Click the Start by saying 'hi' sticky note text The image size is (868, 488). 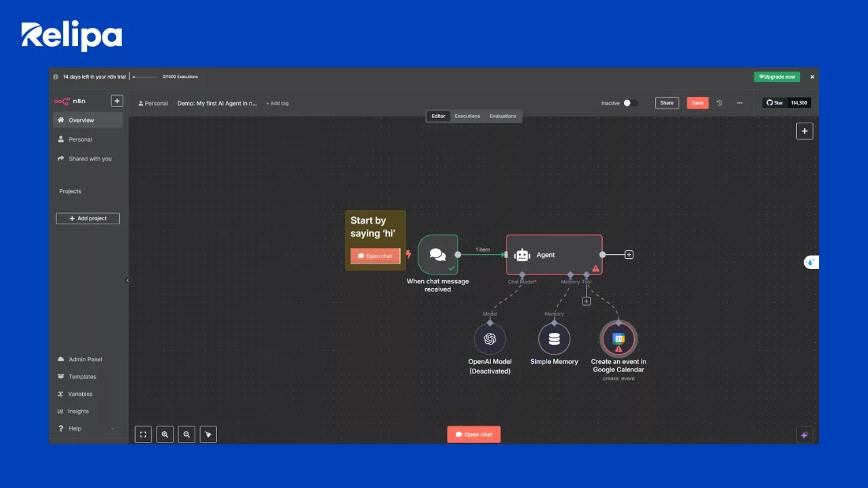tap(373, 227)
